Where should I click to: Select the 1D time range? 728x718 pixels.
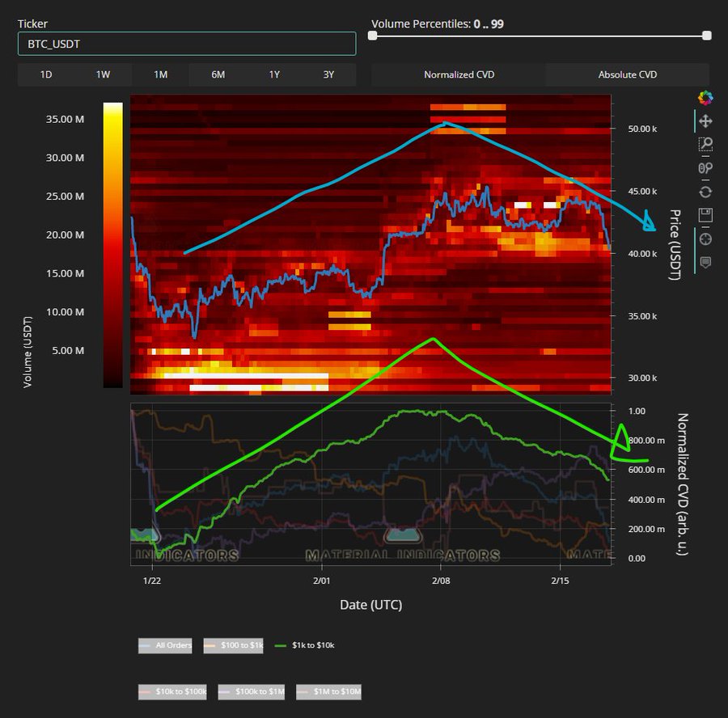tap(46, 74)
